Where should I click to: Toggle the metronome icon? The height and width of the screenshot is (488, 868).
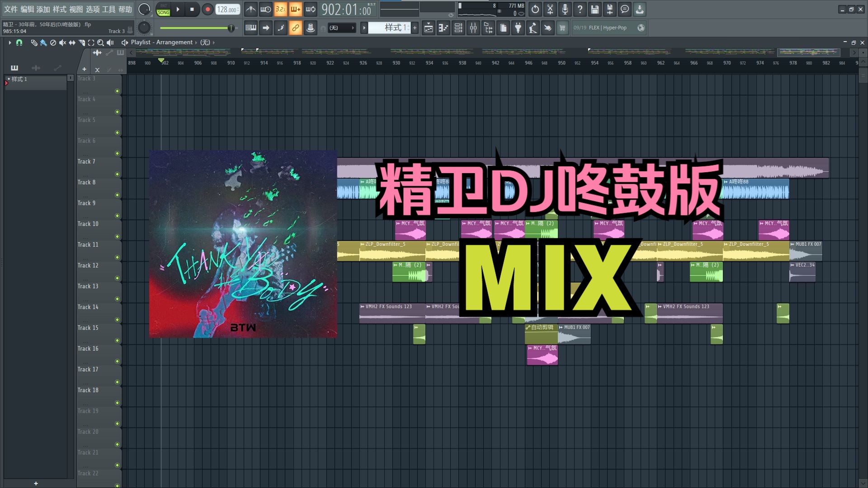(251, 9)
